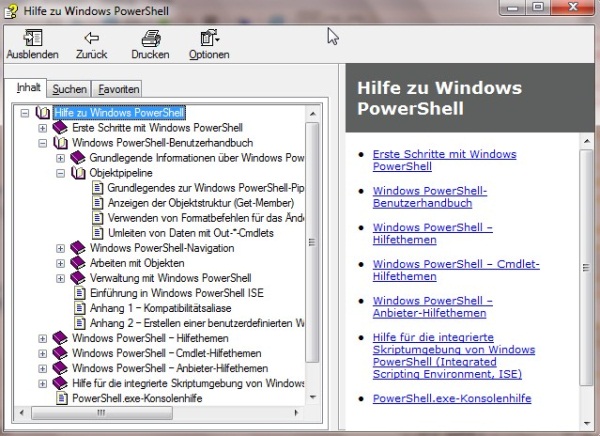Click book icon of the Cmdlet-Hilfethemen tree node
The width and height of the screenshot is (600, 436).
[x=60, y=353]
